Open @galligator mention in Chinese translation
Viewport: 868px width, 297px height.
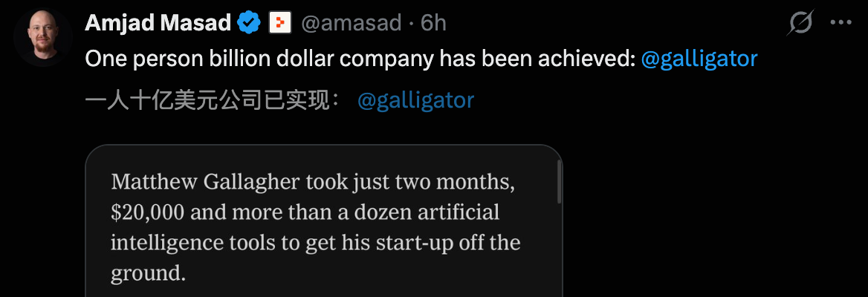(x=415, y=100)
